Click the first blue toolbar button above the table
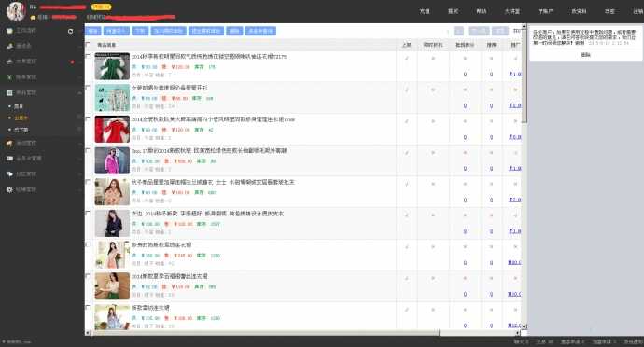 tap(92, 31)
